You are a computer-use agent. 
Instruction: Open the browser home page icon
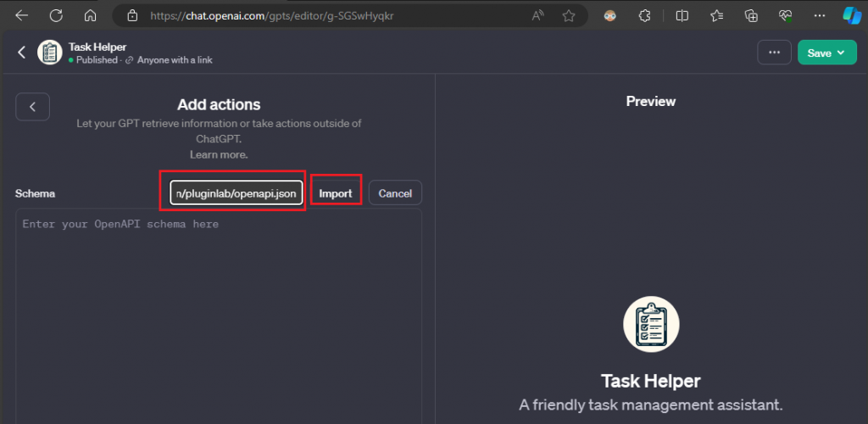pos(90,15)
